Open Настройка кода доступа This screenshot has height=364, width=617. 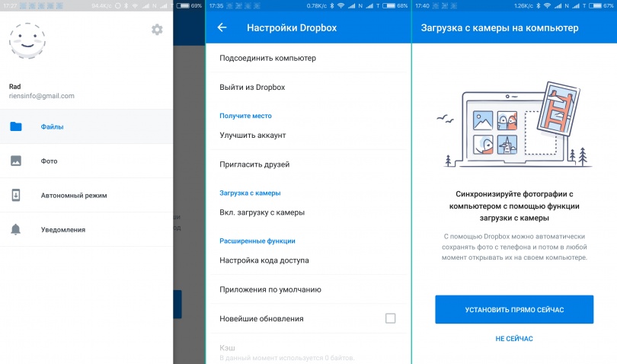(x=264, y=260)
